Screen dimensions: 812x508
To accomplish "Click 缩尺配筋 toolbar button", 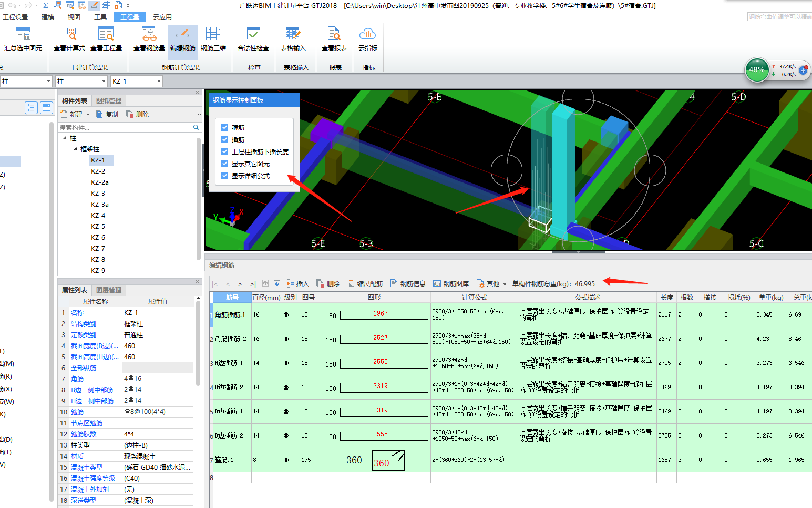I will click(365, 283).
